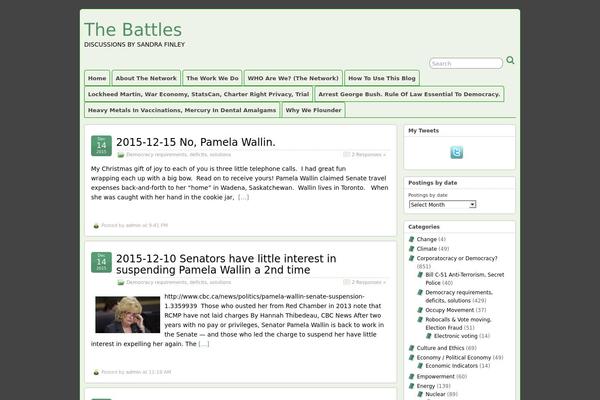The height and width of the screenshot is (400, 600).
Task: Open The Work We Do menu item
Action: coord(212,78)
